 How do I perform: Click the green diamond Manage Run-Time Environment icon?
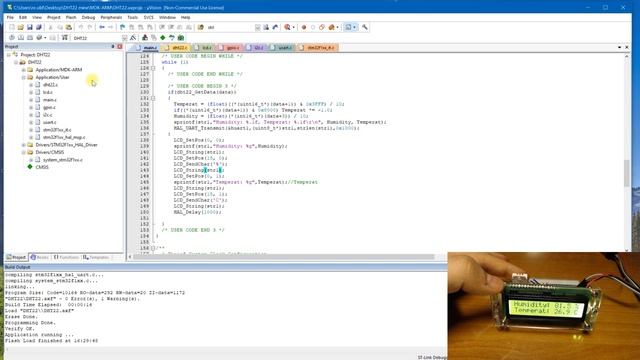(x=162, y=38)
